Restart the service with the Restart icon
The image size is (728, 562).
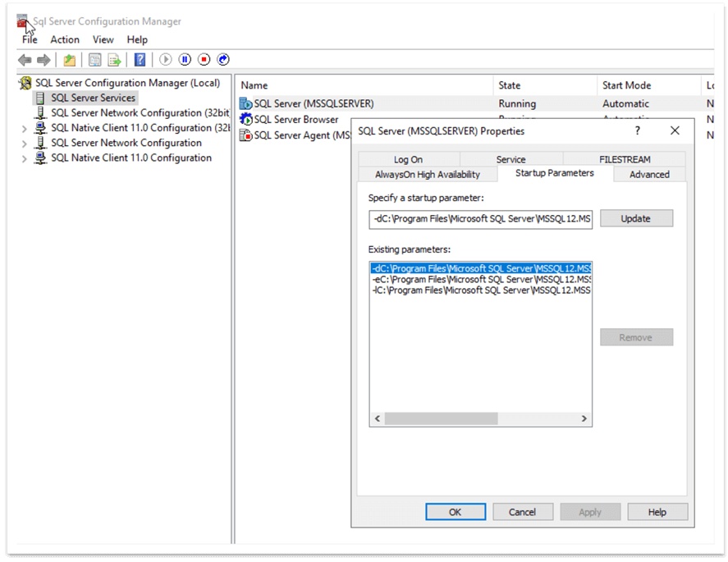coord(222,59)
